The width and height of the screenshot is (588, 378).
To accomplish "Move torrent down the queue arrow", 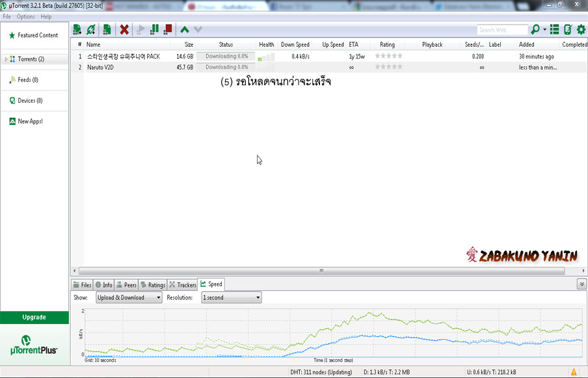I will point(198,30).
